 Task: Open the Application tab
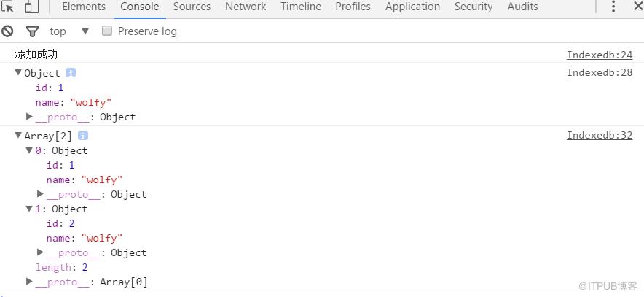(412, 7)
